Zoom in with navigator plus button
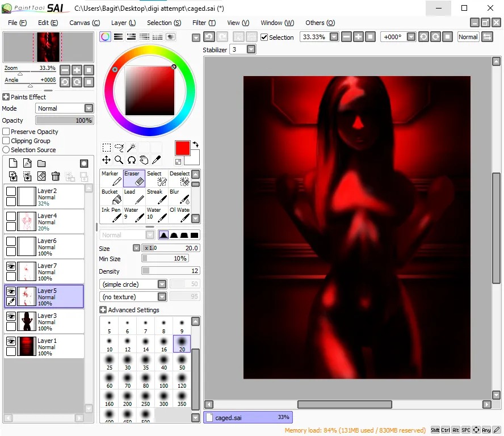This screenshot has width=504, height=436. click(x=77, y=70)
